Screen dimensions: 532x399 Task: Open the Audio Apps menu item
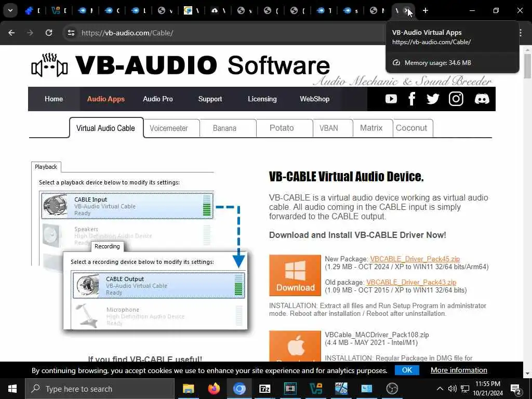point(105,99)
